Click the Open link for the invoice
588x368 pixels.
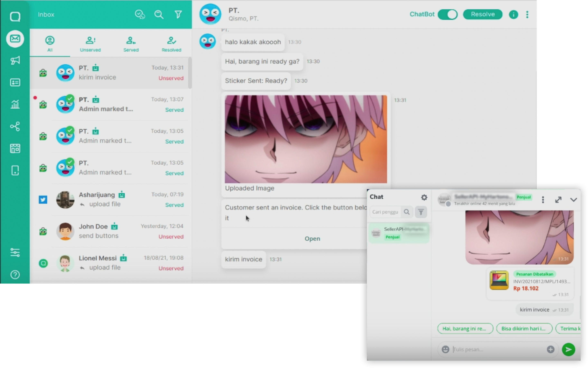click(312, 239)
